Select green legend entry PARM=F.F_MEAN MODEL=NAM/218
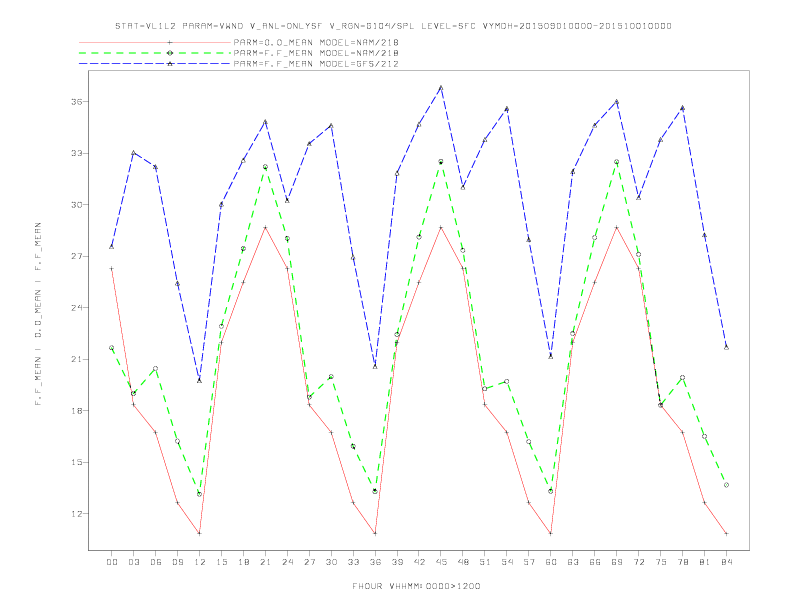 click(x=316, y=53)
